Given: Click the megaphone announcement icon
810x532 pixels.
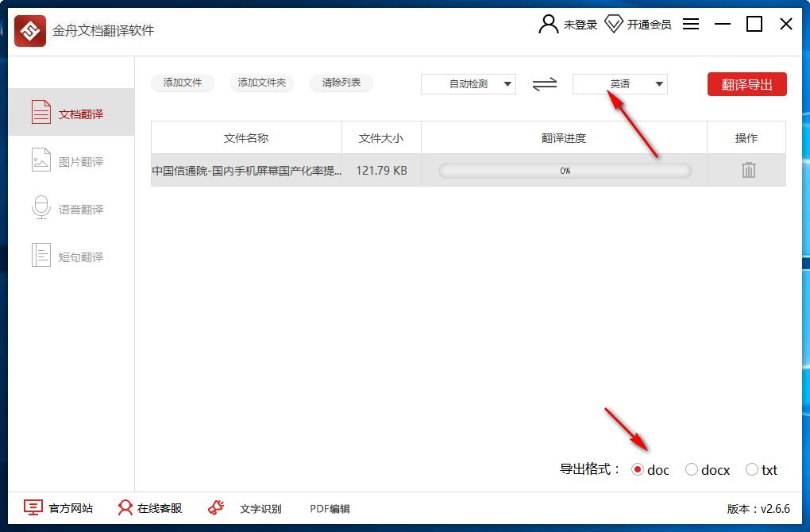Looking at the screenshot, I should [216, 507].
